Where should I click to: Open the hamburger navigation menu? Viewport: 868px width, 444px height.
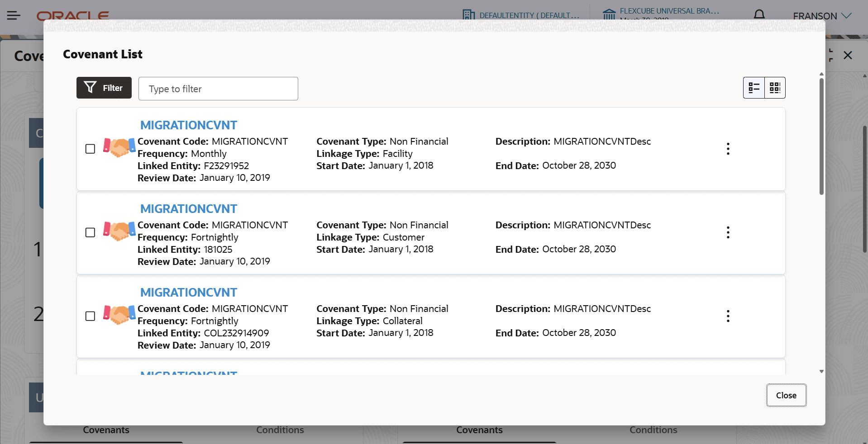point(14,15)
